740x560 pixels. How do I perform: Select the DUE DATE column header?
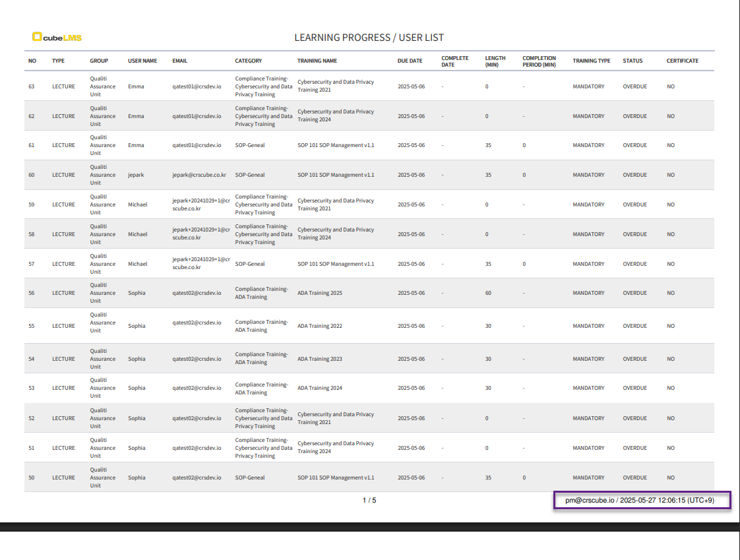click(x=410, y=61)
